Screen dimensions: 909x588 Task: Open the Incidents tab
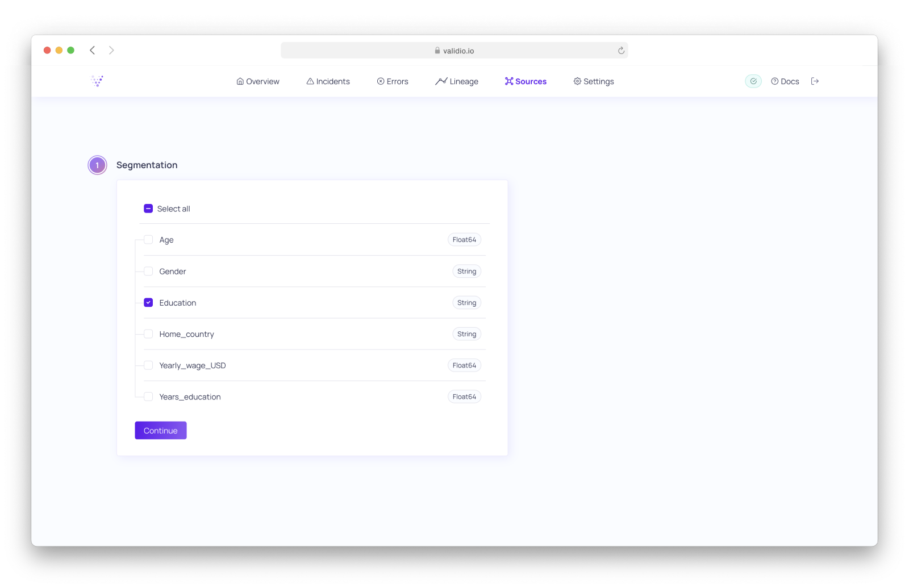pyautogui.click(x=328, y=81)
